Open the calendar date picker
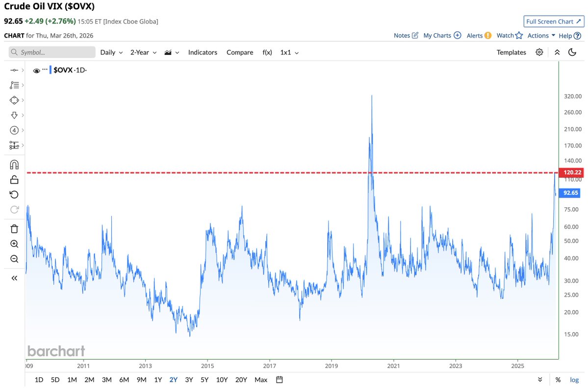 tap(279, 380)
